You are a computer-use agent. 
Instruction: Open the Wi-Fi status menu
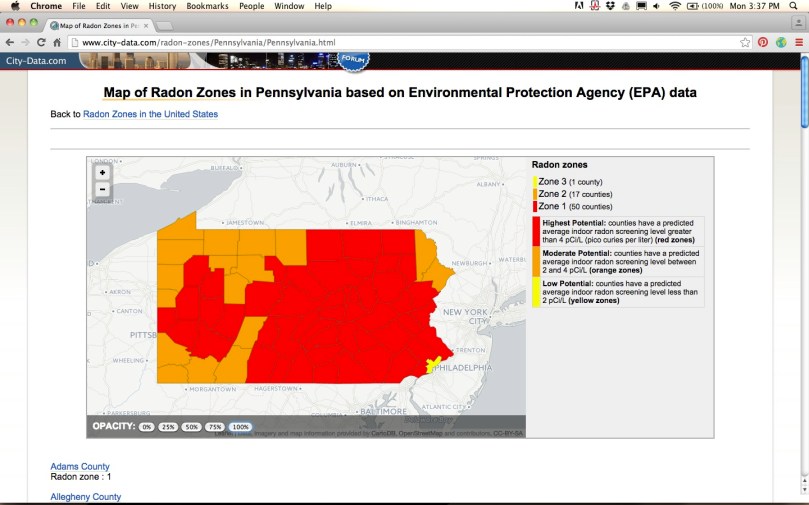(x=675, y=6)
